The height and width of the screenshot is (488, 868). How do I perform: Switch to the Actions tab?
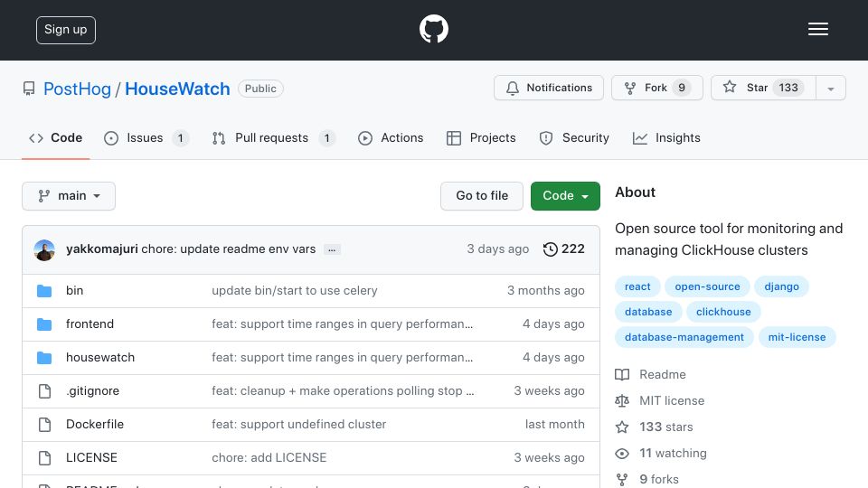coord(391,137)
